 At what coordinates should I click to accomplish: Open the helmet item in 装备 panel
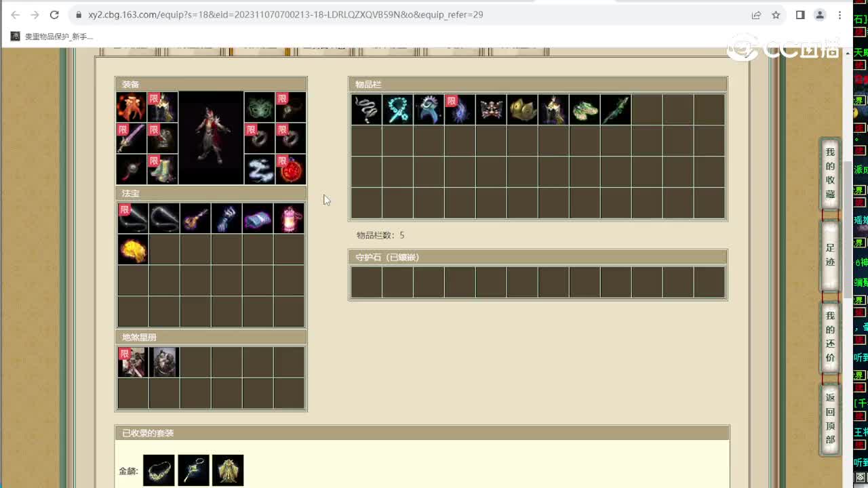(163, 108)
